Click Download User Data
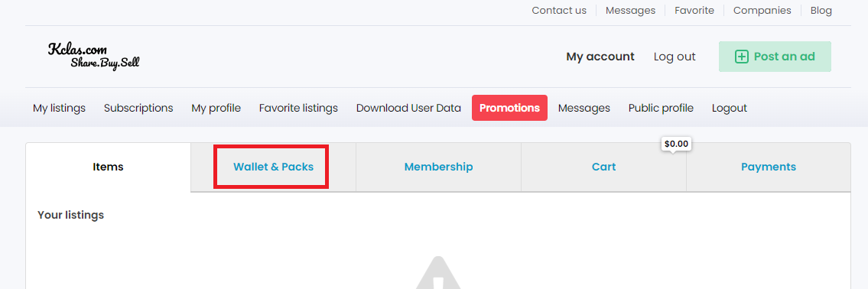 (x=408, y=108)
